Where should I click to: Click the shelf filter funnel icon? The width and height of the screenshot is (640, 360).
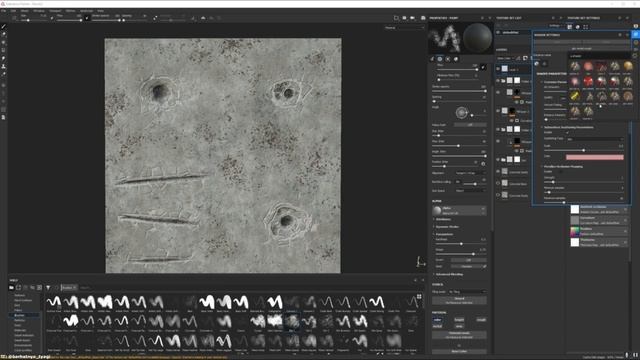pyautogui.click(x=48, y=288)
